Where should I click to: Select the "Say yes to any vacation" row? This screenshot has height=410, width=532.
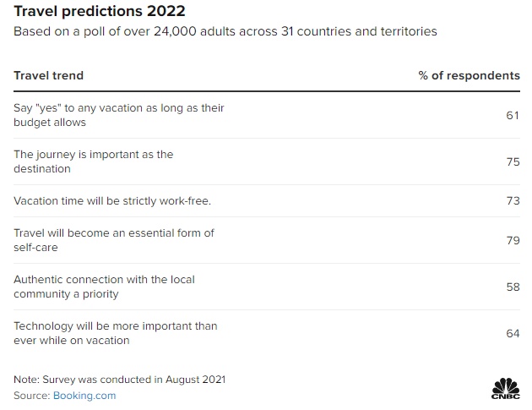[x=119, y=115]
